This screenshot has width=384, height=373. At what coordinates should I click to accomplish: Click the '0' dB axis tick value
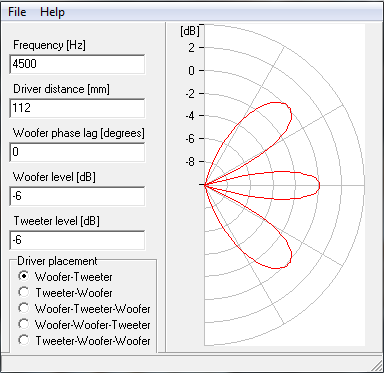pos(191,70)
